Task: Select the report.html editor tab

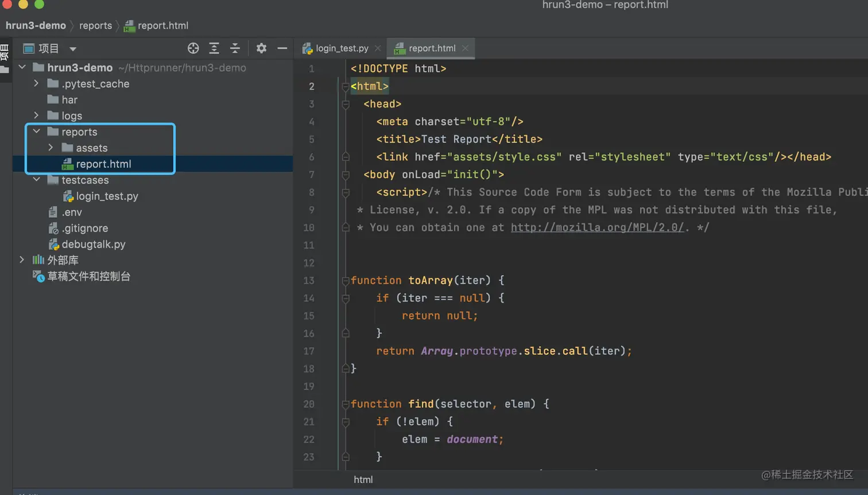Action: pos(431,48)
